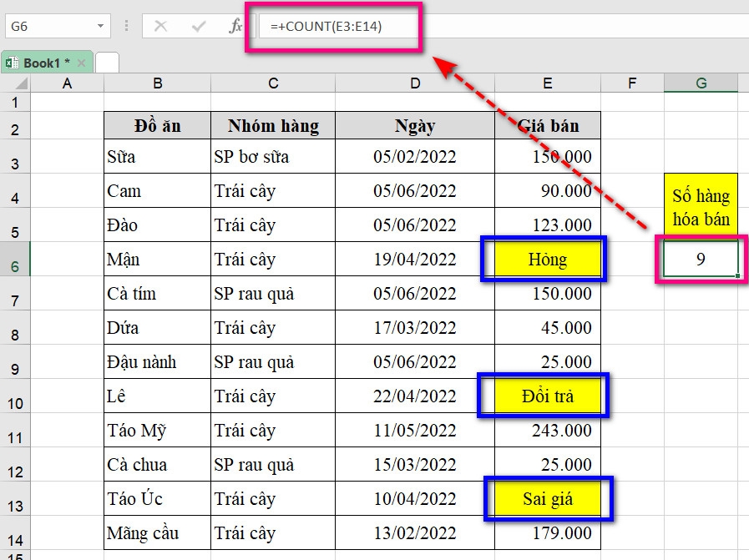The image size is (749, 560).
Task: Click the Name Box displaying G6
Action: point(50,25)
